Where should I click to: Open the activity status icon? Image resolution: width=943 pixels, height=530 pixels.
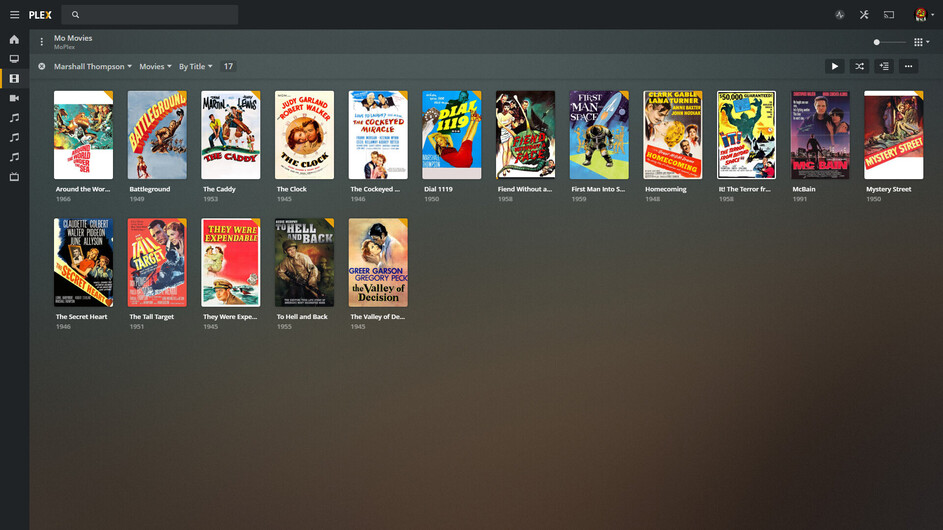(840, 15)
